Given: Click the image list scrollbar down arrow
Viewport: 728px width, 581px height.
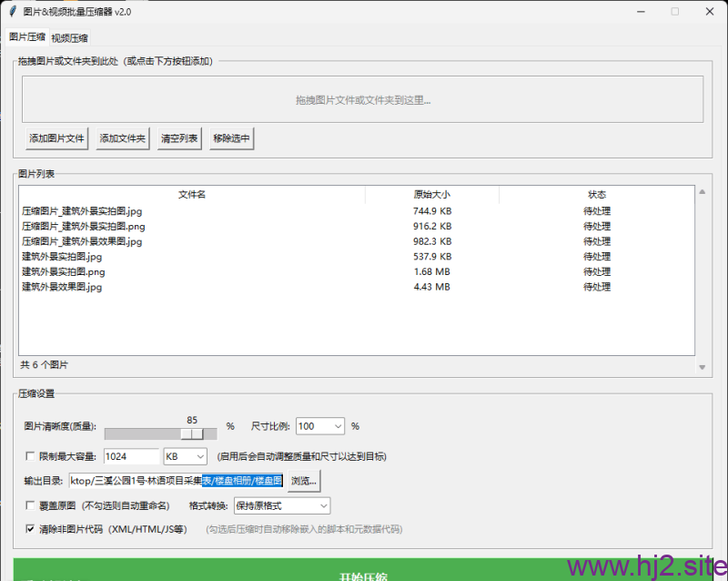Looking at the screenshot, I should click(x=702, y=367).
